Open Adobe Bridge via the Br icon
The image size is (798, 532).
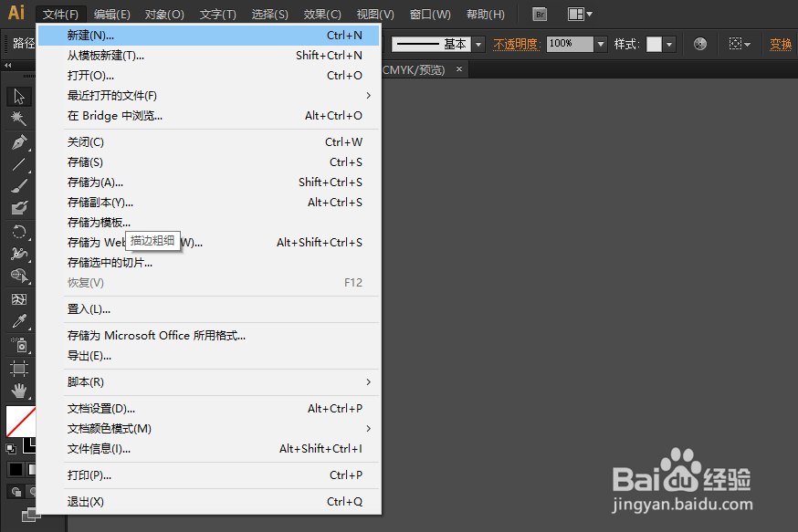click(540, 15)
